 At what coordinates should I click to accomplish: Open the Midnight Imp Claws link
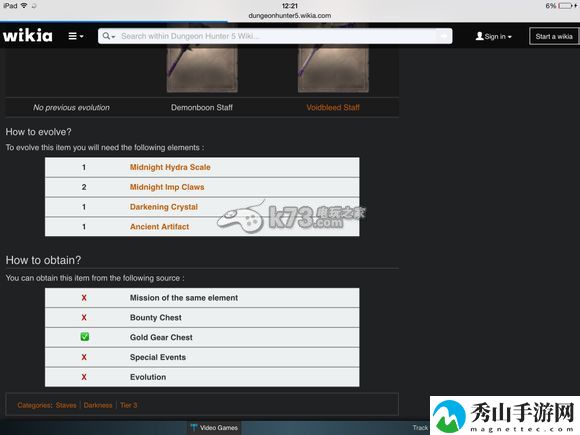point(167,187)
